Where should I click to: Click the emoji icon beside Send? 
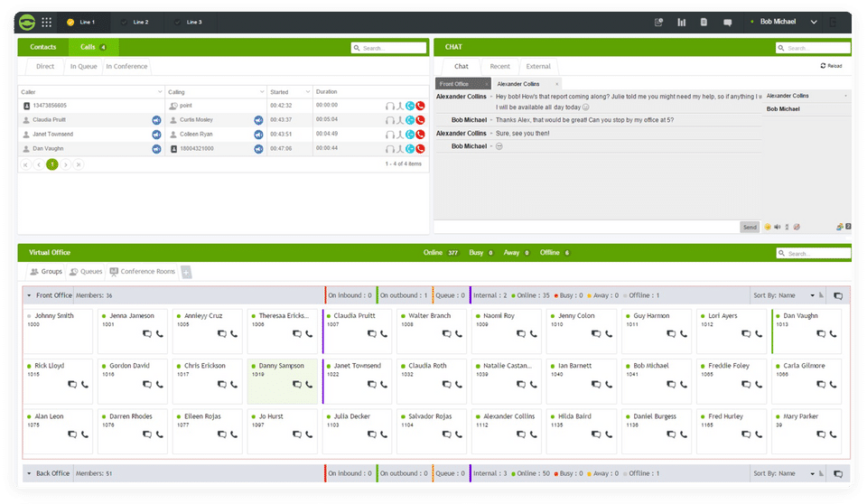point(768,227)
